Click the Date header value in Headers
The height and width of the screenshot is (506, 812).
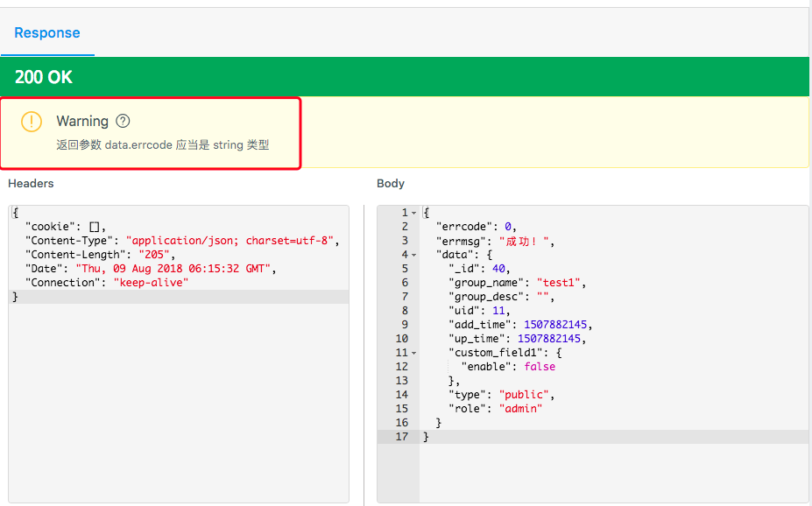pos(175,269)
